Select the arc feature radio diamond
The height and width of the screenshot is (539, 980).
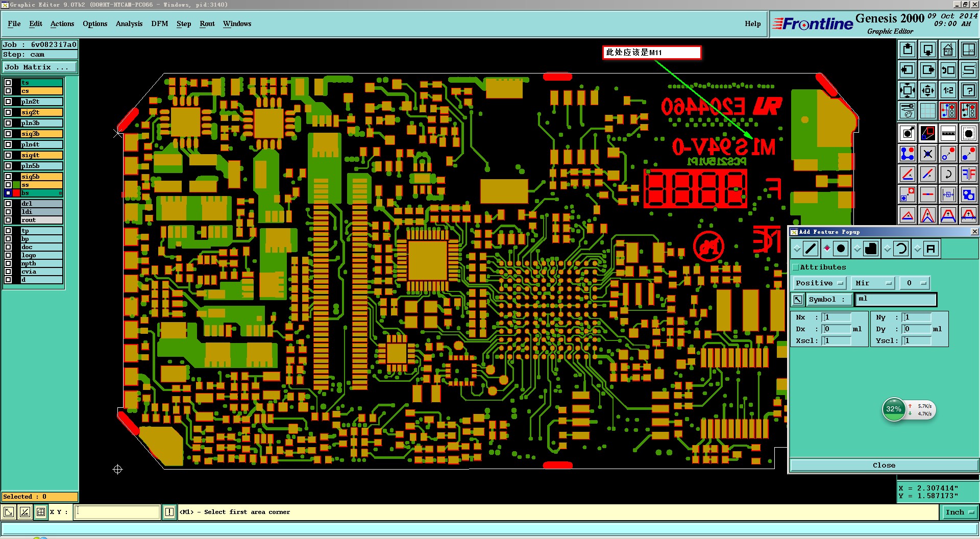[x=887, y=249]
